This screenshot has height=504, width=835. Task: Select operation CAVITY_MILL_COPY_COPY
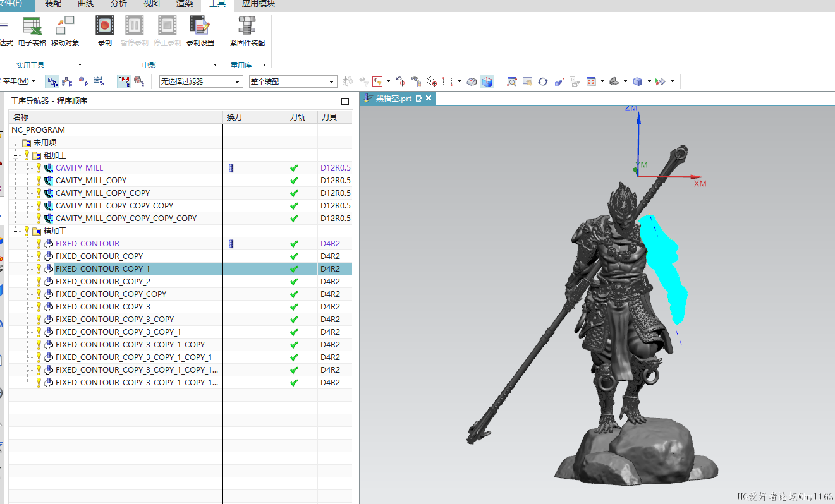pyautogui.click(x=102, y=193)
